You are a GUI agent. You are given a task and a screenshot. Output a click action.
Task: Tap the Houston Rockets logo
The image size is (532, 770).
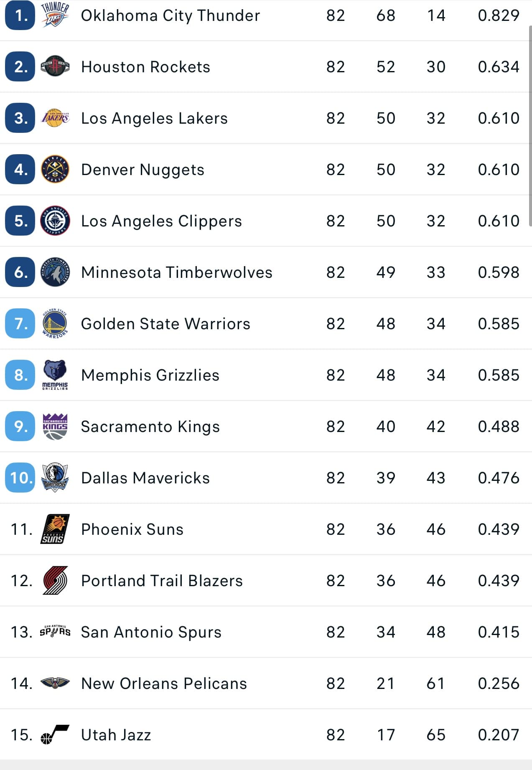click(x=55, y=66)
